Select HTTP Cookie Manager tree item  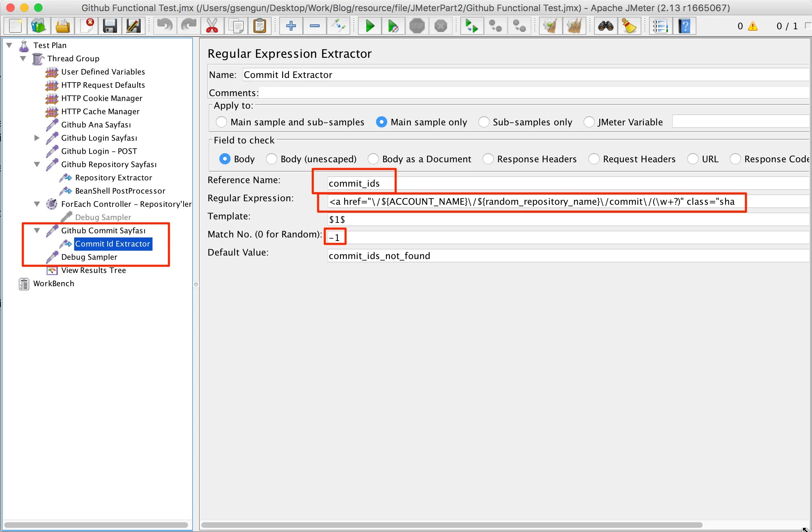coord(101,98)
